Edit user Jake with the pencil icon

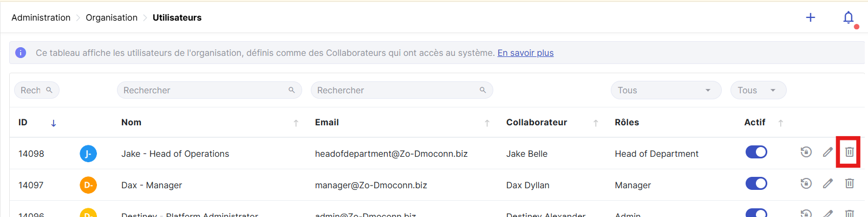827,152
